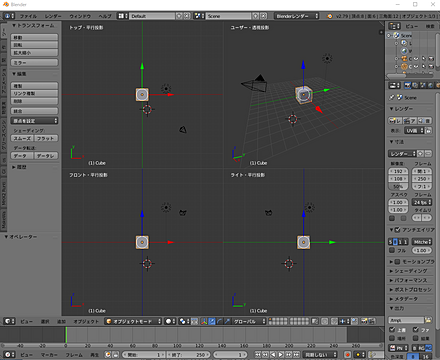
Task: Open the ヘルプ (Help) menu
Action: 105,16
